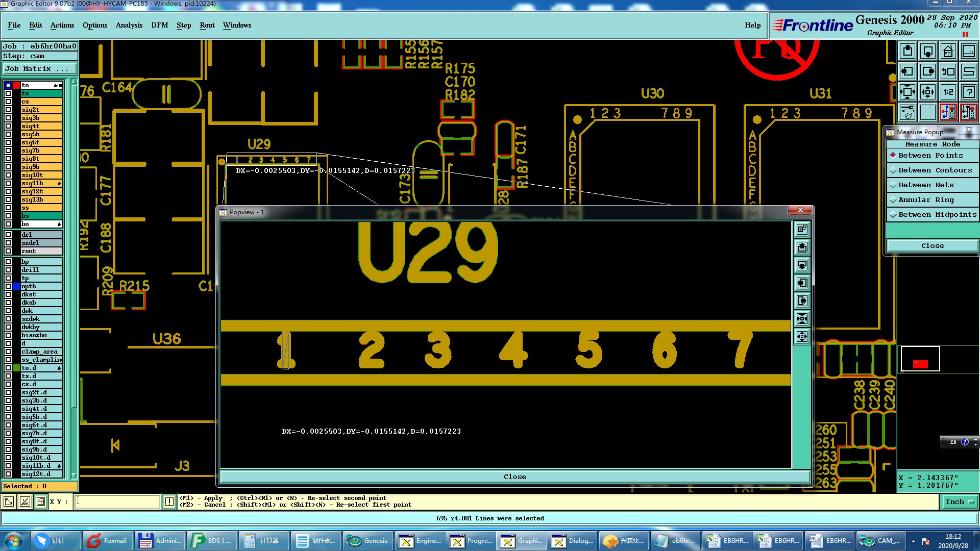This screenshot has width=980, height=551.
Task: Click Close in Measure Popup
Action: (x=932, y=246)
